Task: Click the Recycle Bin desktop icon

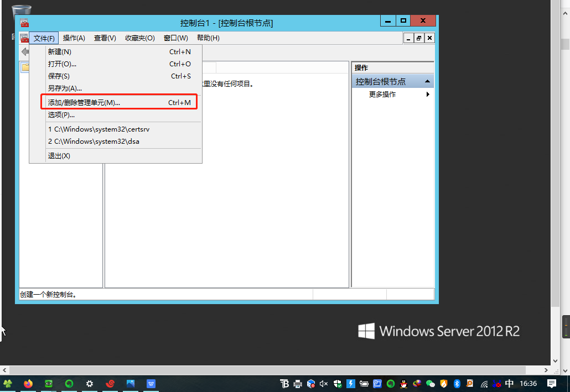Action: click(x=22, y=10)
